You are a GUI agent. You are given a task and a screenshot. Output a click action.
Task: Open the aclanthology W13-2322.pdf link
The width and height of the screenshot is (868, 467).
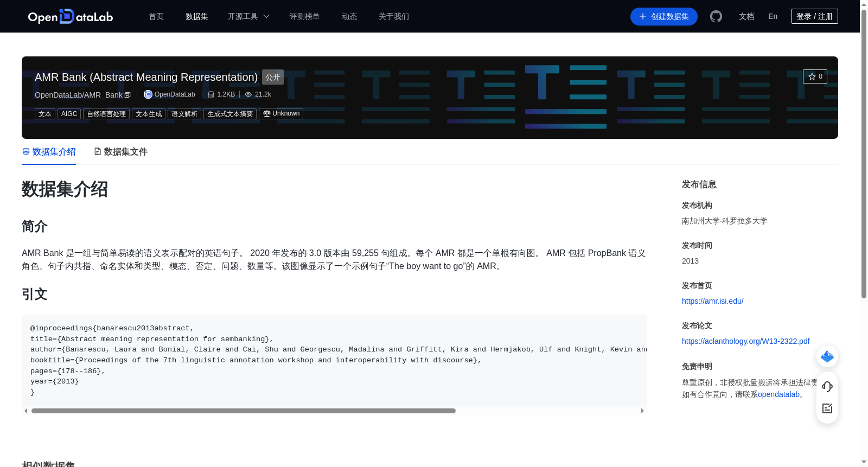tap(746, 341)
